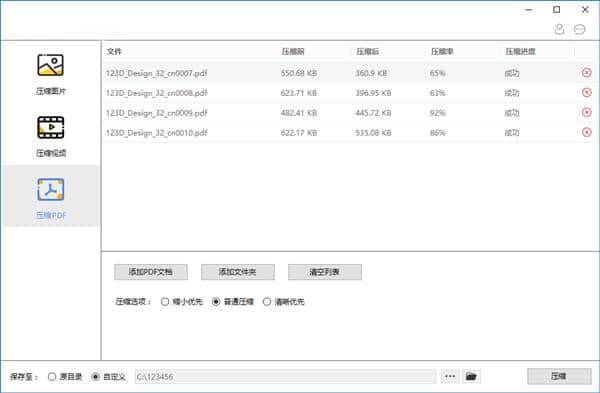Image resolution: width=600 pixels, height=393 pixels.
Task: Browse for save path with ... button
Action: pos(450,377)
